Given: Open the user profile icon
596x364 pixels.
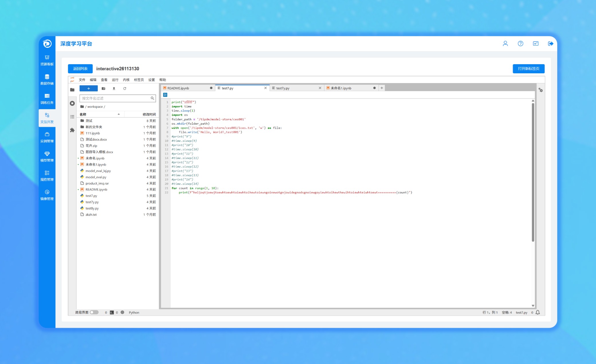Looking at the screenshot, I should point(505,44).
